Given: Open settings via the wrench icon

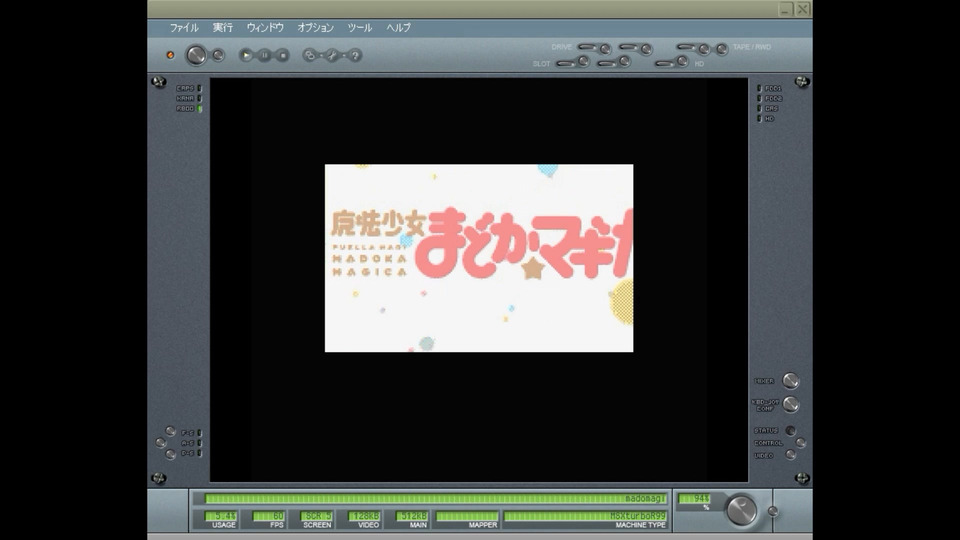Looking at the screenshot, I should [332, 55].
